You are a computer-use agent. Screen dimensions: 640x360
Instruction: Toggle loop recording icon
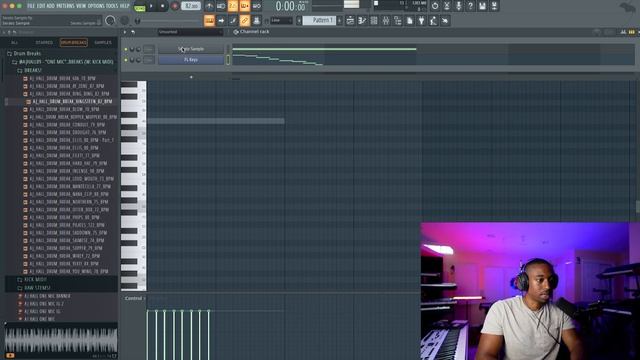point(257,6)
